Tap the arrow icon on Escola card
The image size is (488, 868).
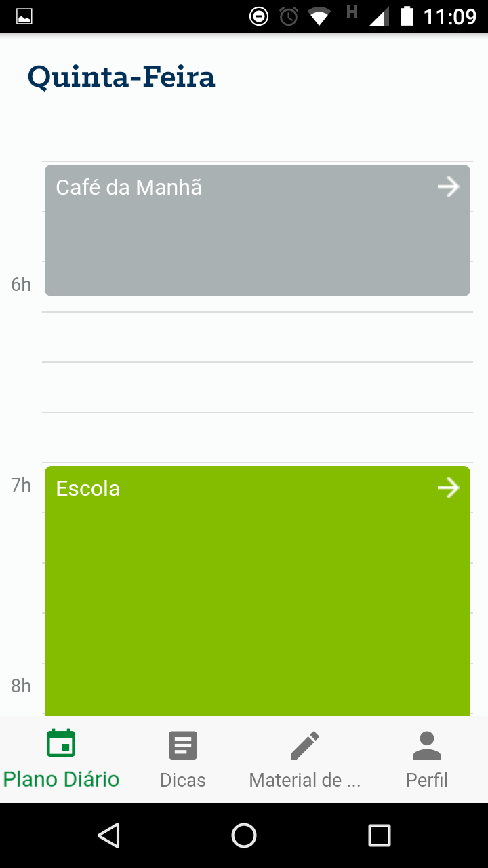pyautogui.click(x=448, y=488)
